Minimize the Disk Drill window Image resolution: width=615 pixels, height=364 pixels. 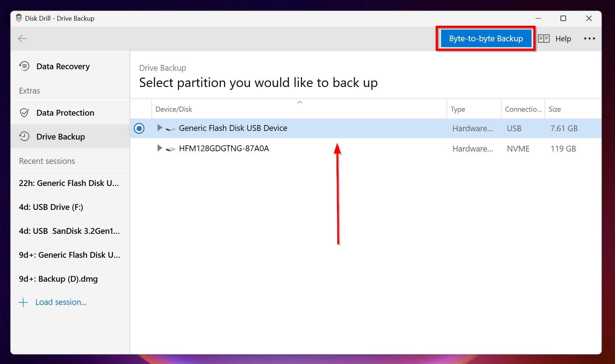[x=538, y=18]
